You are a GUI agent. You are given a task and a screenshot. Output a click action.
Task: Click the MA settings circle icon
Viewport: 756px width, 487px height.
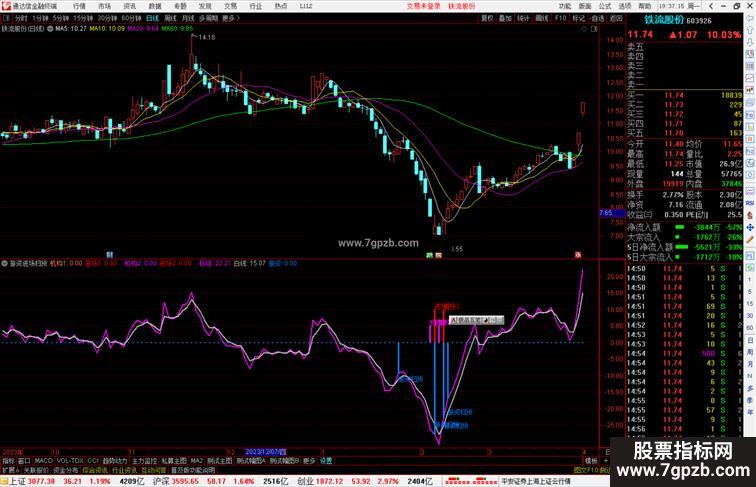click(x=50, y=28)
